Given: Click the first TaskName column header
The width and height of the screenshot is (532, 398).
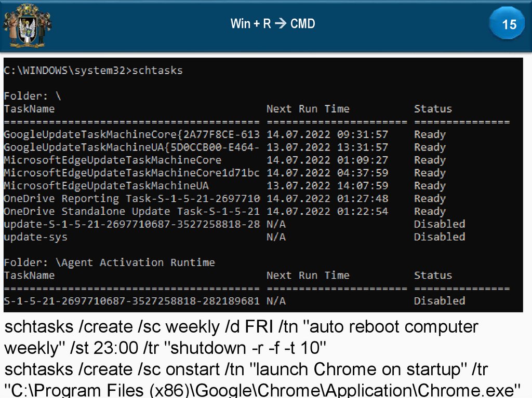Looking at the screenshot, I should click(x=29, y=109).
